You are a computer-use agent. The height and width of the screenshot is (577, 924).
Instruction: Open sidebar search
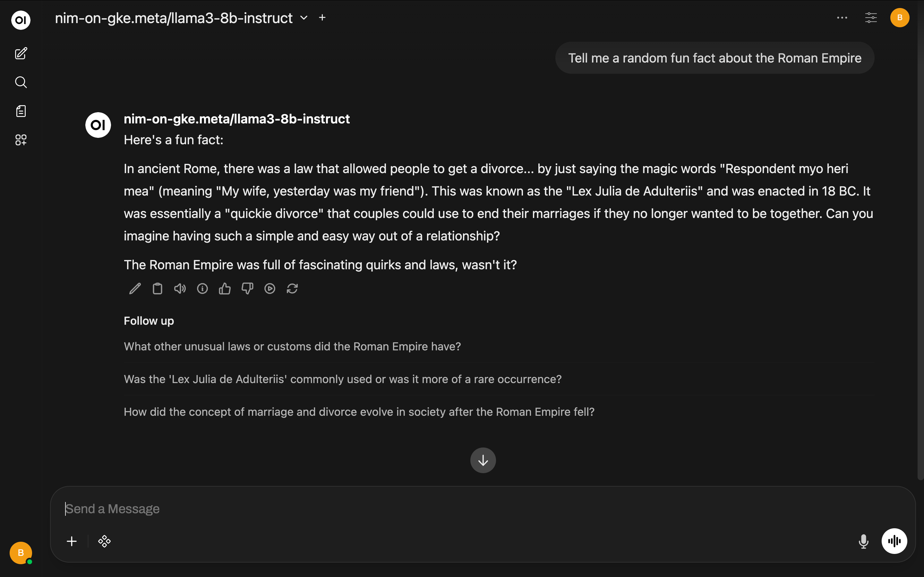click(21, 82)
